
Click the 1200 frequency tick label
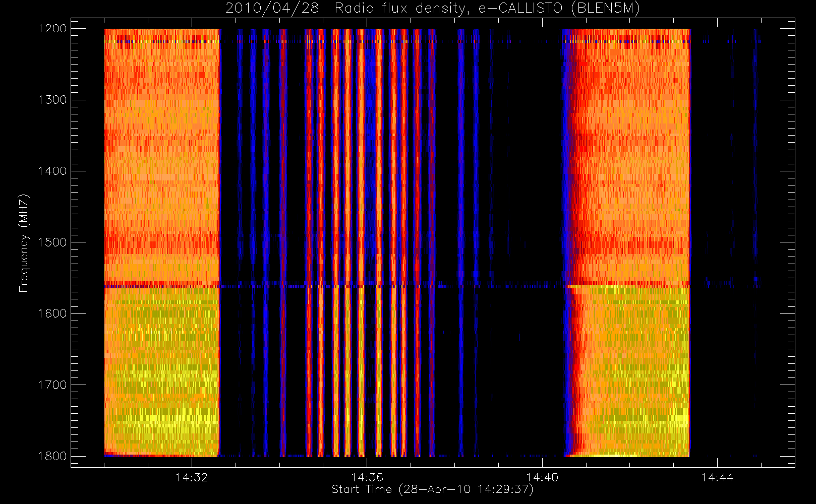[x=52, y=29]
